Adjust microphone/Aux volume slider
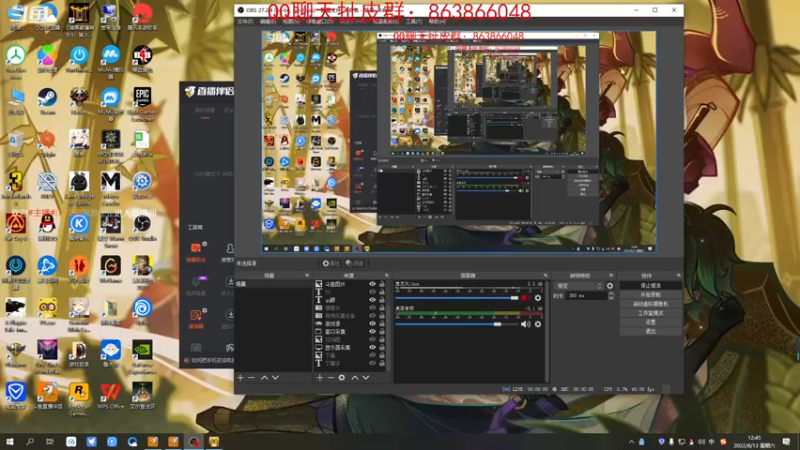The height and width of the screenshot is (450, 800). [457, 298]
